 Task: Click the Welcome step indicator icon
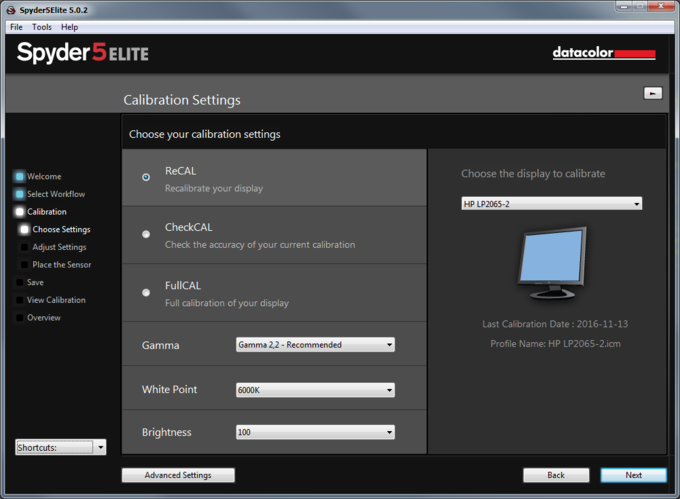(x=19, y=177)
